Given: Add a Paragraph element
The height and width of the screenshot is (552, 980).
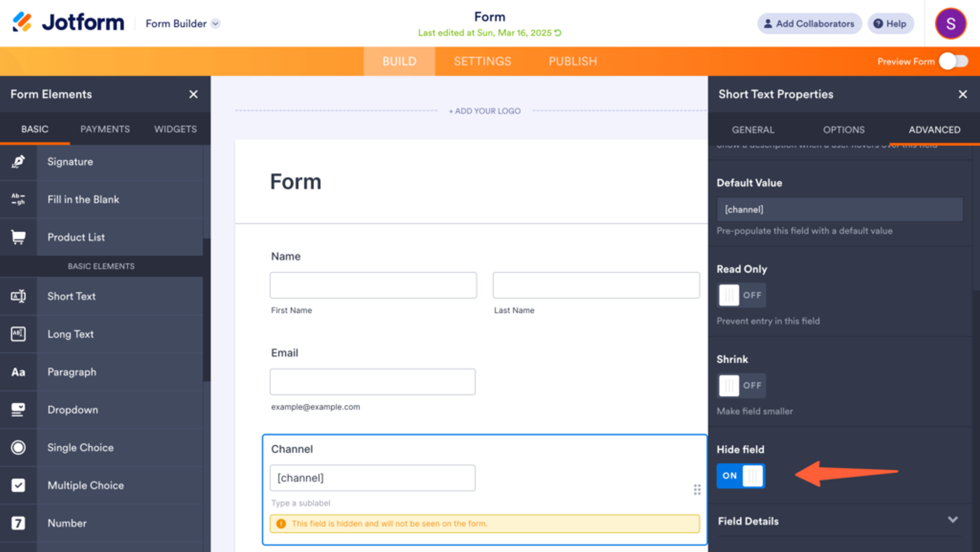Looking at the screenshot, I should click(x=102, y=372).
